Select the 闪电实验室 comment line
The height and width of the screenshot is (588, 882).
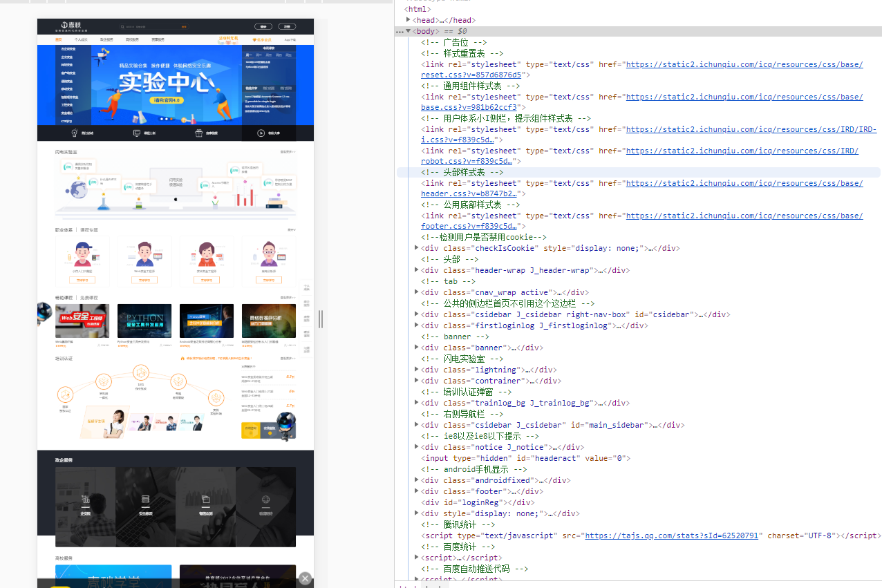462,359
